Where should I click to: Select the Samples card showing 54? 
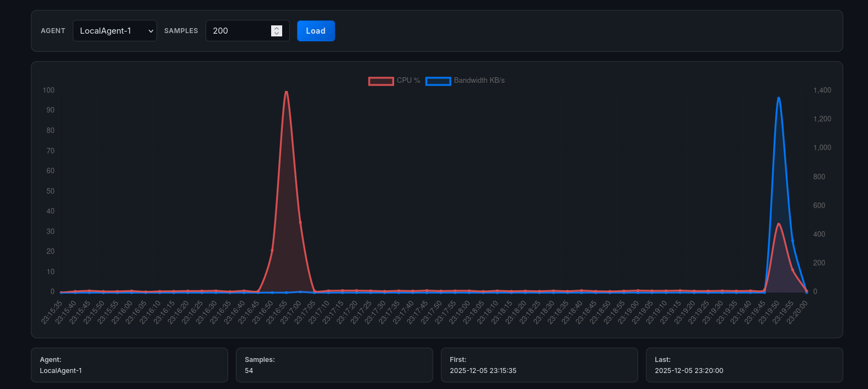coord(334,365)
